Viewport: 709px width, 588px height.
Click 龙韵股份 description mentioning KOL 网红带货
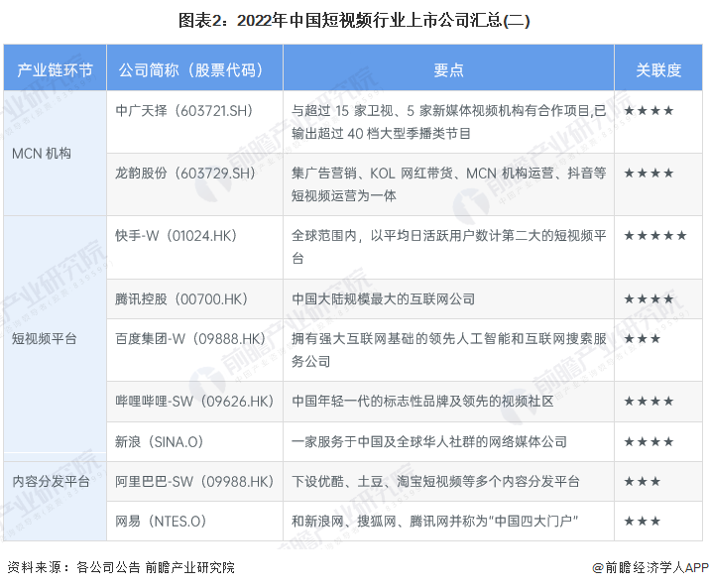pyautogui.click(x=448, y=184)
